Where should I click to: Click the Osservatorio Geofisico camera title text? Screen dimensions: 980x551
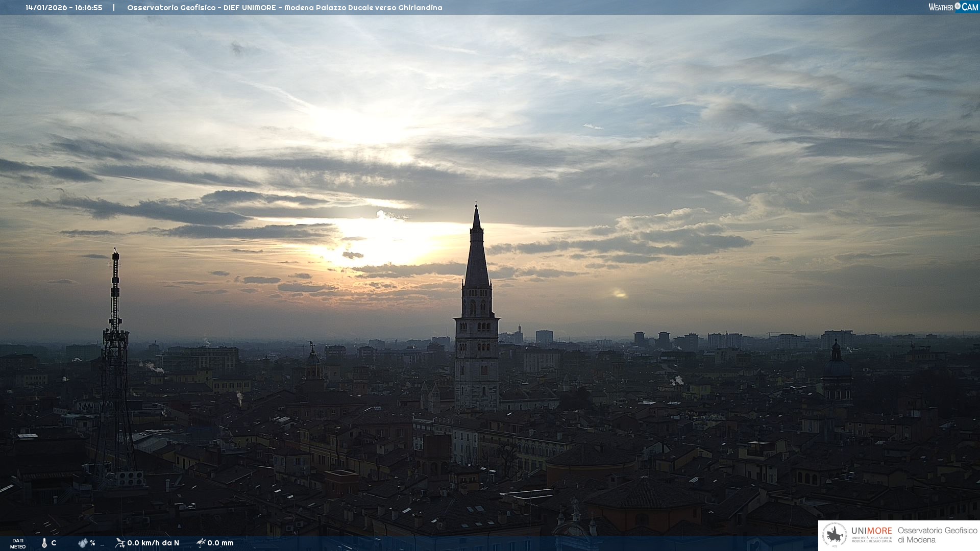pos(284,8)
